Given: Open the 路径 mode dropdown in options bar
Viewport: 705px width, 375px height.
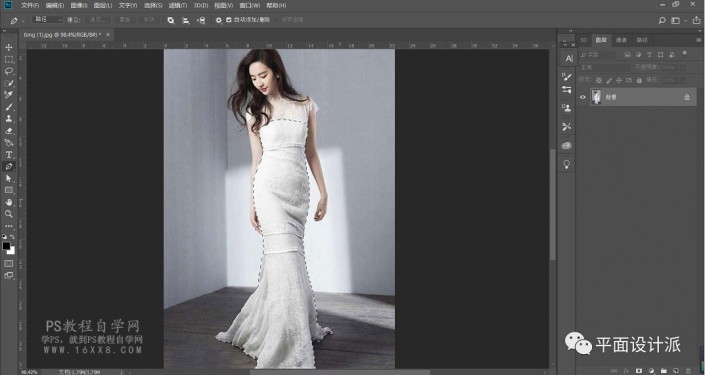Looking at the screenshot, I should 48,20.
